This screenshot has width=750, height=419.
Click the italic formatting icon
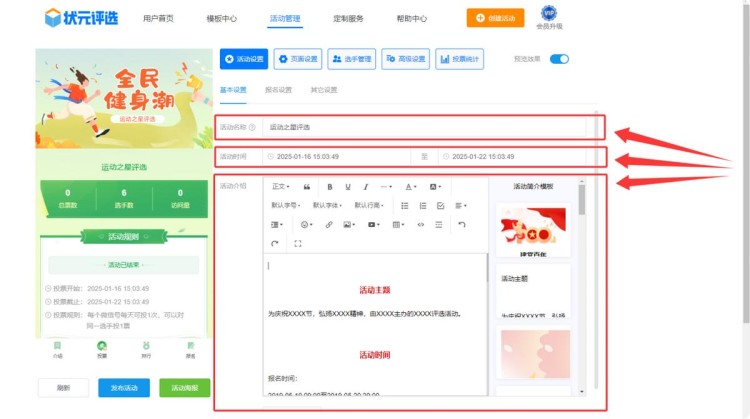(x=366, y=187)
